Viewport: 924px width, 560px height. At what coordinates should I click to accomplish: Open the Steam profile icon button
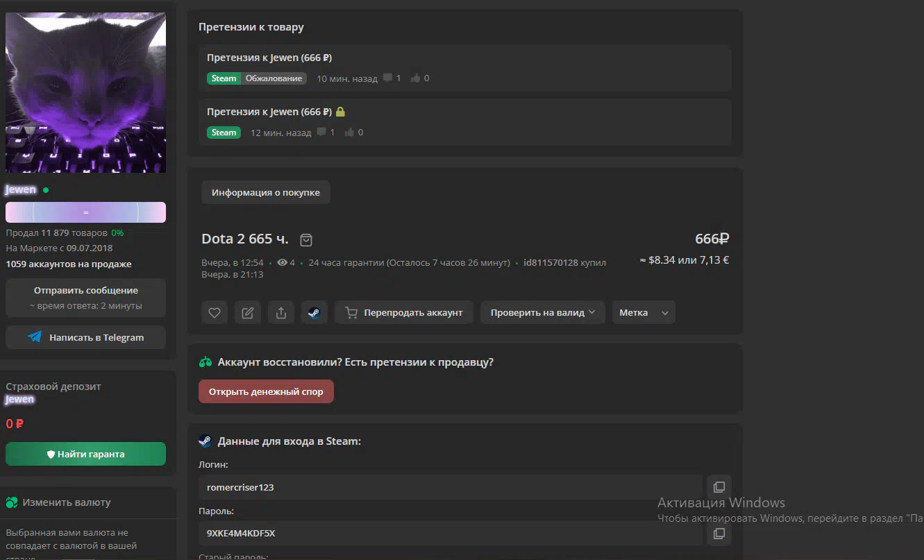click(x=314, y=312)
